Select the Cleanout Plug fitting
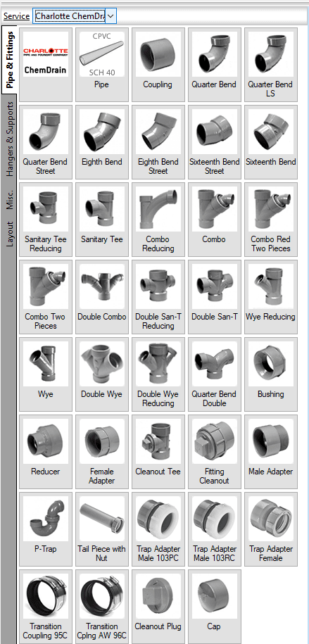Viewport: 309px width, 644px height. point(158,607)
